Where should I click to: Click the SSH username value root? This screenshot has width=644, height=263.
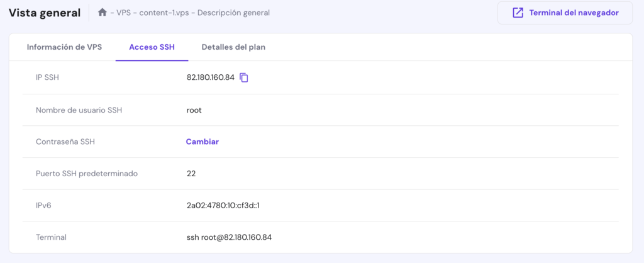click(194, 110)
